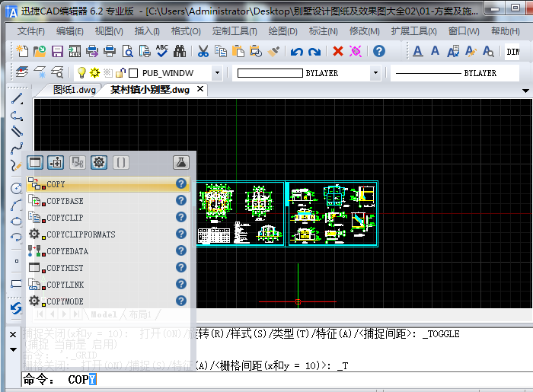Select the Rectangle draw tool

pos(16,284)
